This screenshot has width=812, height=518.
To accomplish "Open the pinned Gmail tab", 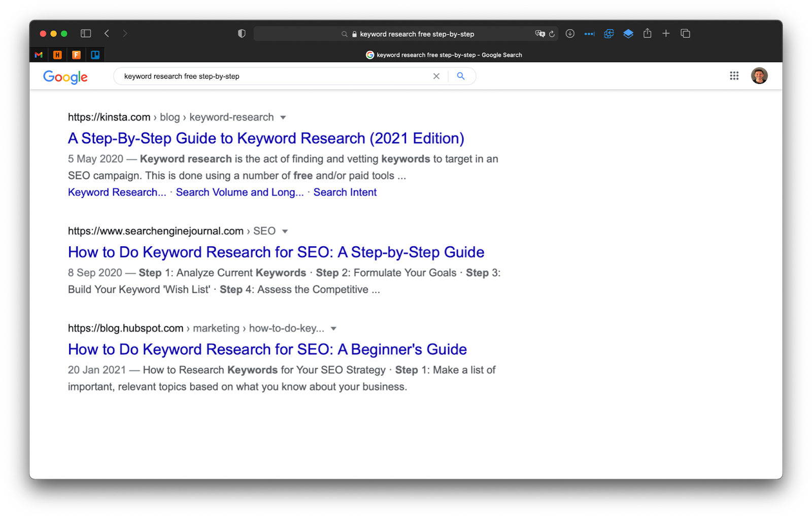I will pyautogui.click(x=39, y=55).
